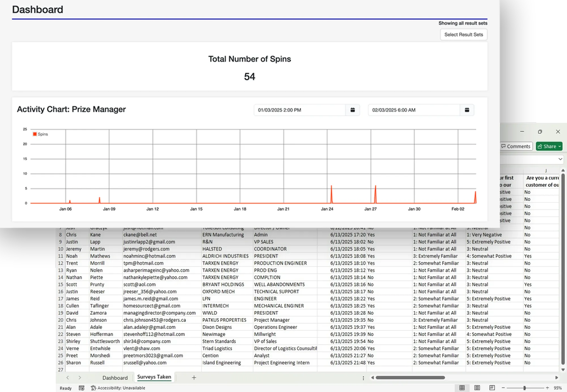Switch to Page Break Preview
The width and height of the screenshot is (567, 392).
click(492, 388)
